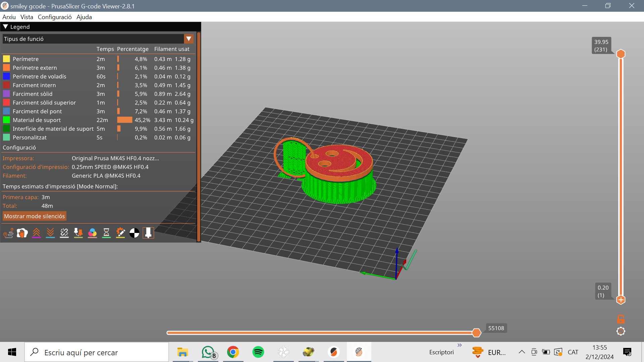Screen dimensions: 644x362
Task: Click the Escriptori taskbar toolbar label
Action: (441, 352)
